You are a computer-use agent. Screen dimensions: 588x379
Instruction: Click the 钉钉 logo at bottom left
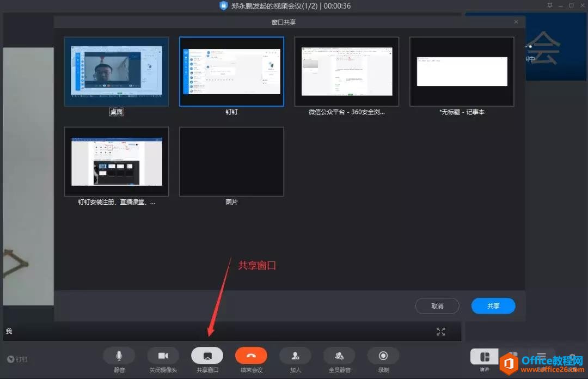pyautogui.click(x=17, y=359)
